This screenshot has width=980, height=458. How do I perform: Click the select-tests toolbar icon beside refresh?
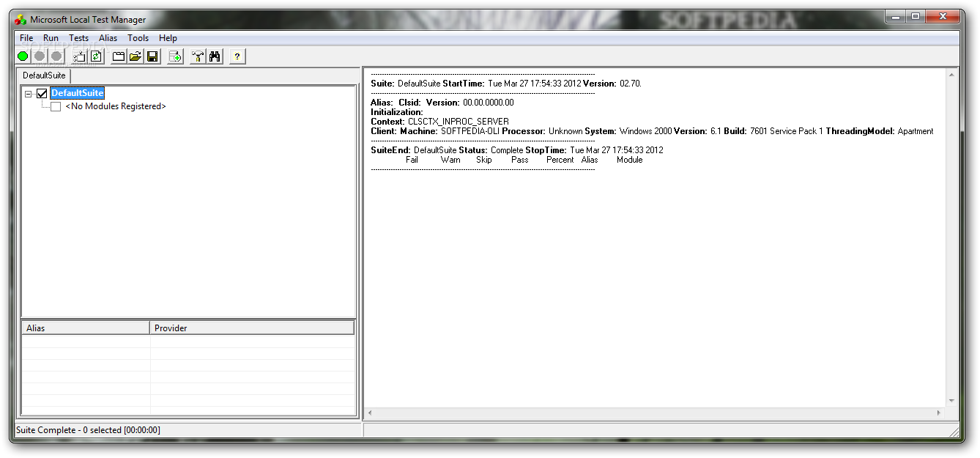click(79, 56)
